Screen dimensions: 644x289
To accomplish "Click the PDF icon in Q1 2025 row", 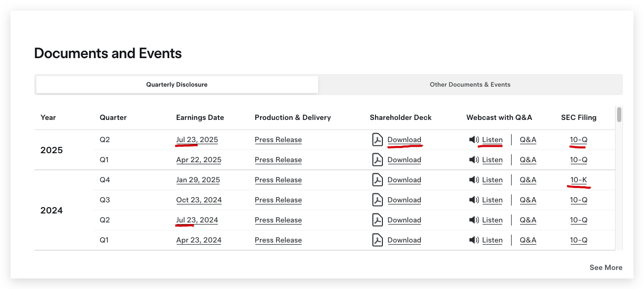I will [x=377, y=160].
